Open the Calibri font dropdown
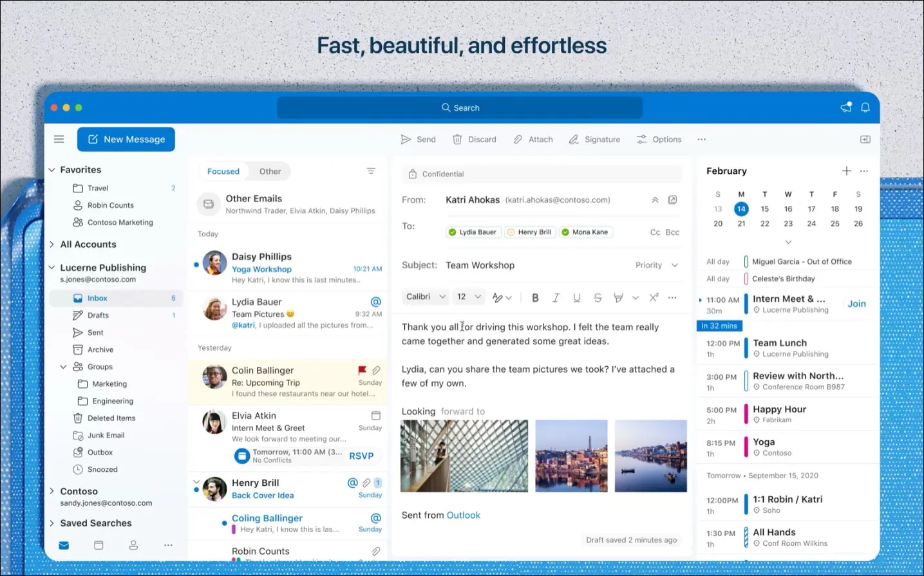 (x=425, y=297)
